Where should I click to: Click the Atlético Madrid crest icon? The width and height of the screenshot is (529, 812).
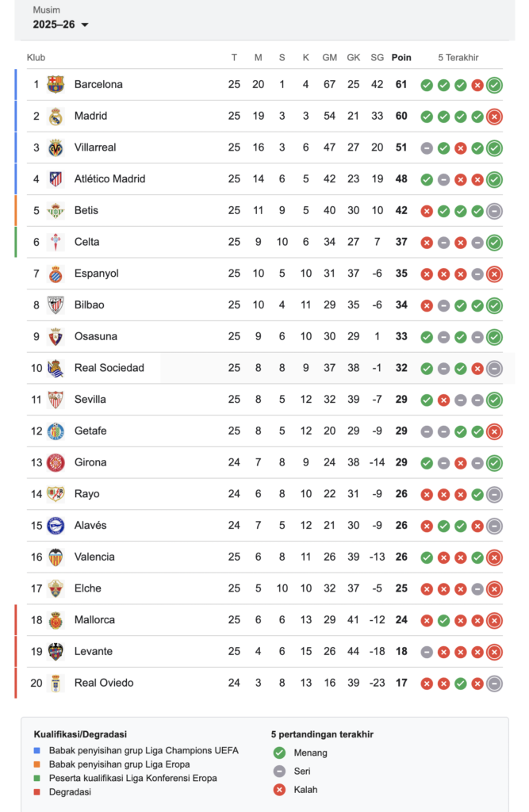[56, 179]
